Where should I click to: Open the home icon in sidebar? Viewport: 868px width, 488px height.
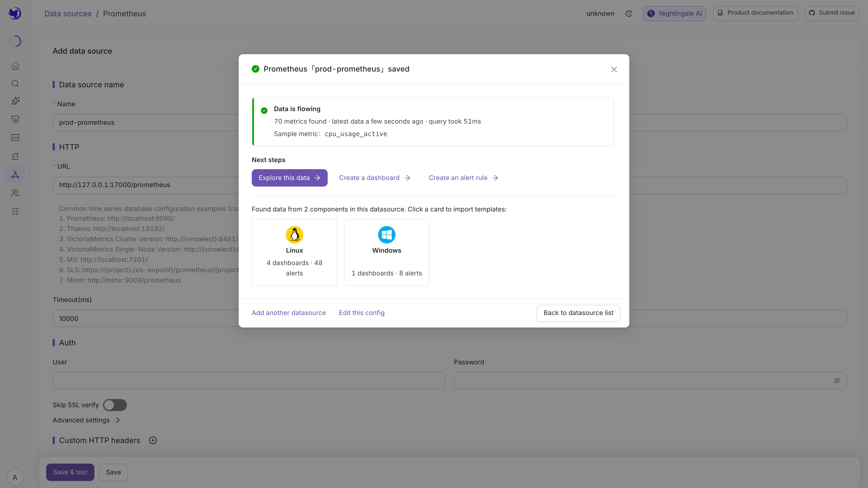15,66
